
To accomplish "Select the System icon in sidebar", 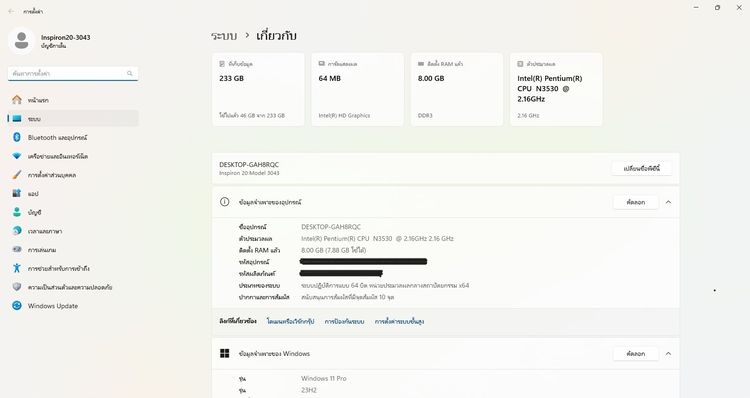I will click(x=17, y=119).
